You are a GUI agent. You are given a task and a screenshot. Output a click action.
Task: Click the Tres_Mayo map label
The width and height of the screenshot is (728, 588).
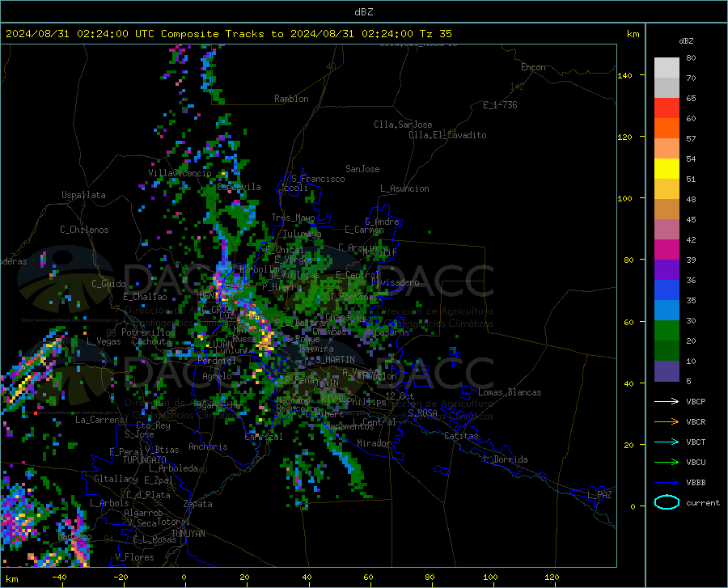[x=293, y=218]
